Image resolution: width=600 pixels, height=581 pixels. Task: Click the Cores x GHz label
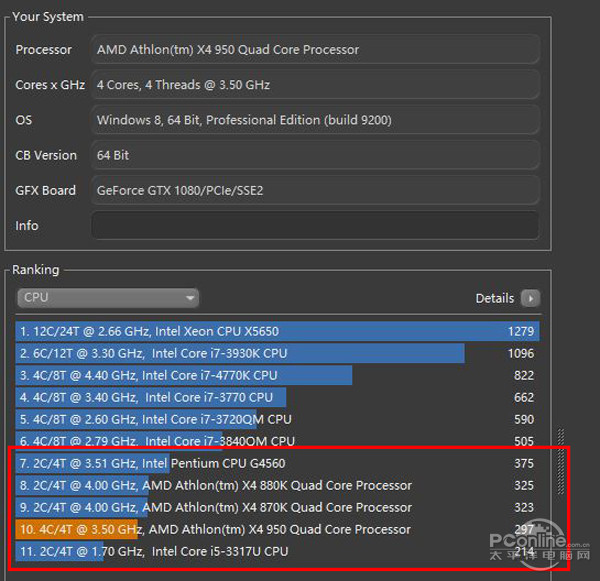(50, 85)
